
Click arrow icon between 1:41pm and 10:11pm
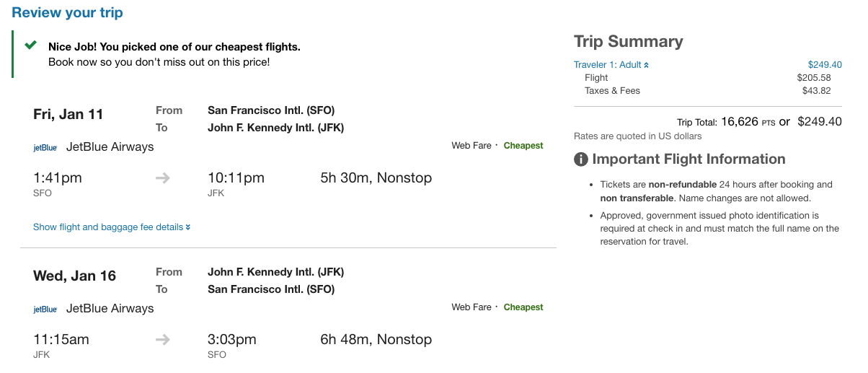coord(163,178)
